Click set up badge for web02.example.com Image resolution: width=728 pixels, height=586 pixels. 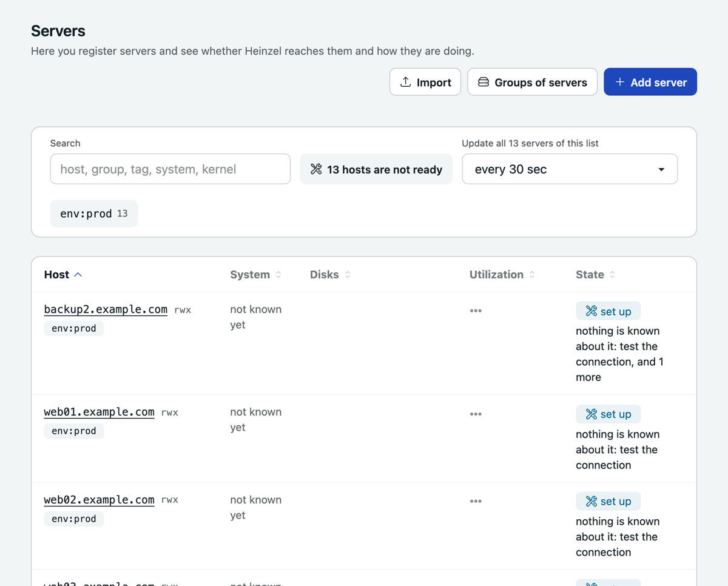pyautogui.click(x=608, y=501)
